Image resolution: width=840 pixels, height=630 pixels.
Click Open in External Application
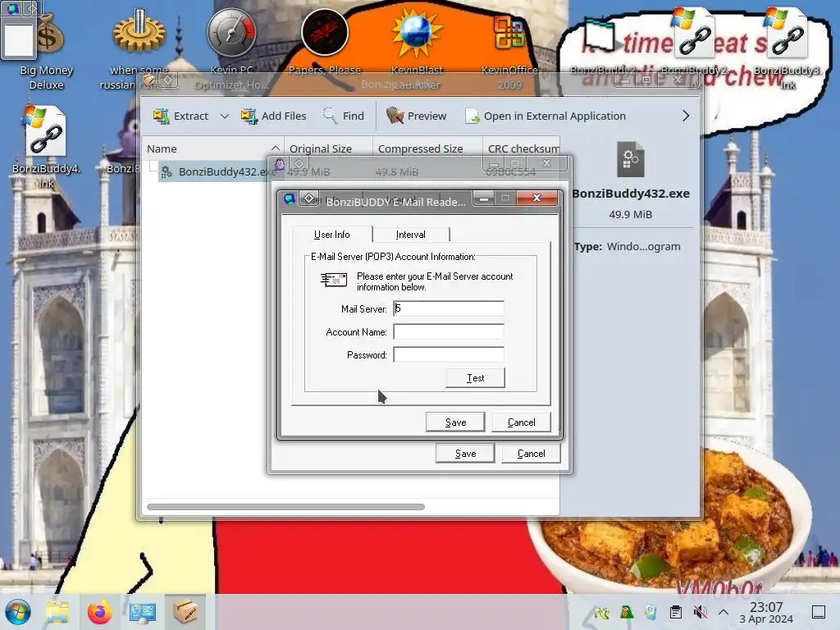click(x=546, y=116)
